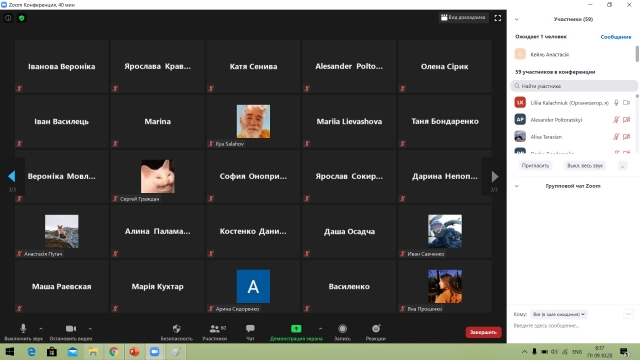This screenshot has width=640, height=360.
Task: Open Zoom app from taskbar
Action: [155, 351]
